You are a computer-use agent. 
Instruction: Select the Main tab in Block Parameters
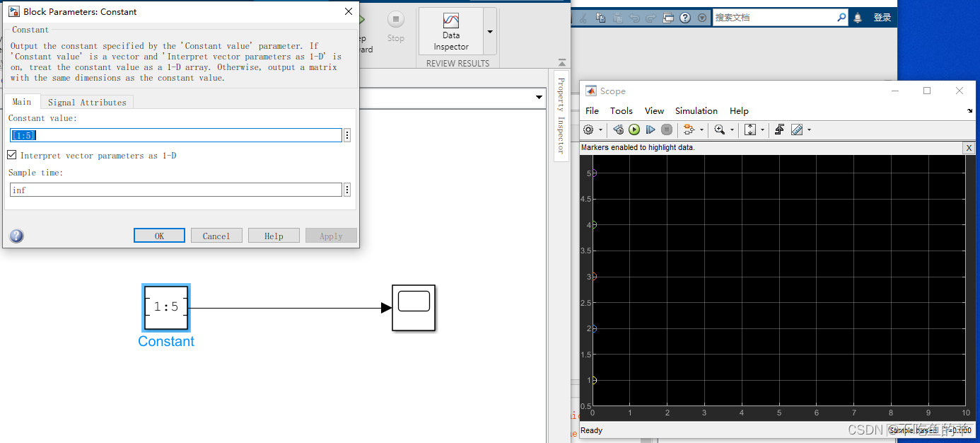point(21,102)
